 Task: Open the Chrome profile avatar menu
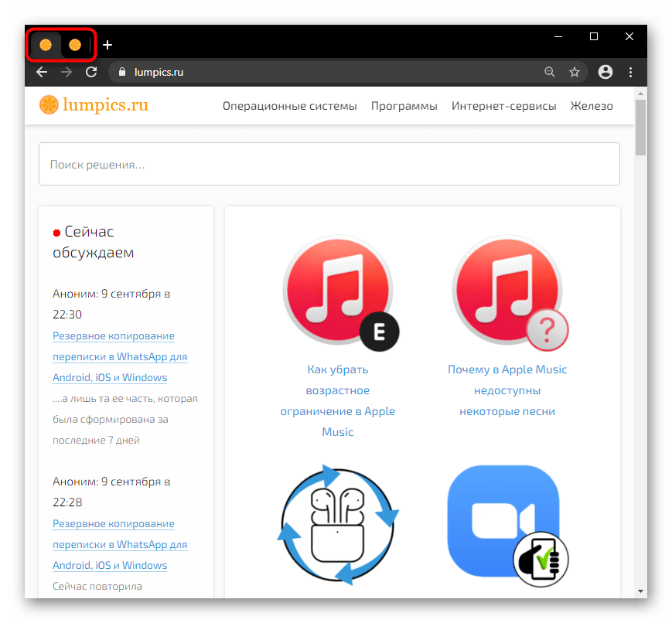coord(605,72)
